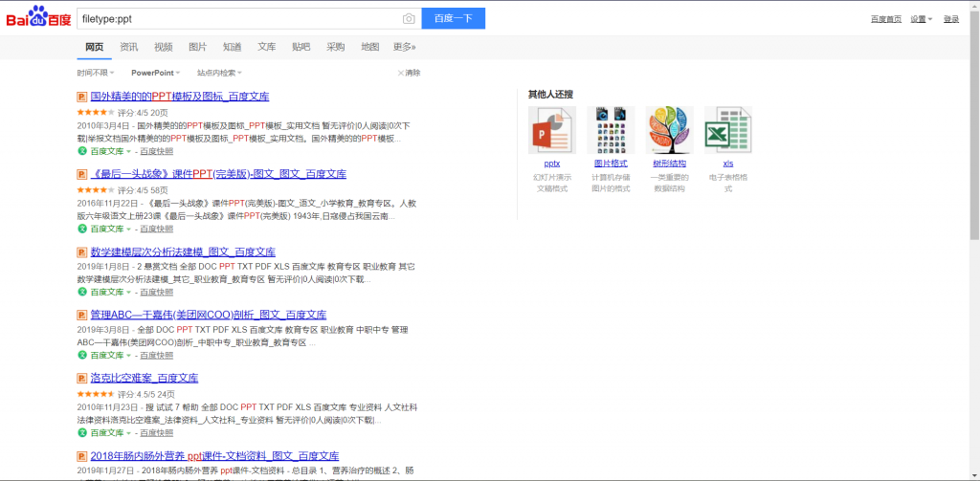Click green verified icon under 国外精美的PPT模板 result
Screen dimensions: 980x481
point(81,151)
